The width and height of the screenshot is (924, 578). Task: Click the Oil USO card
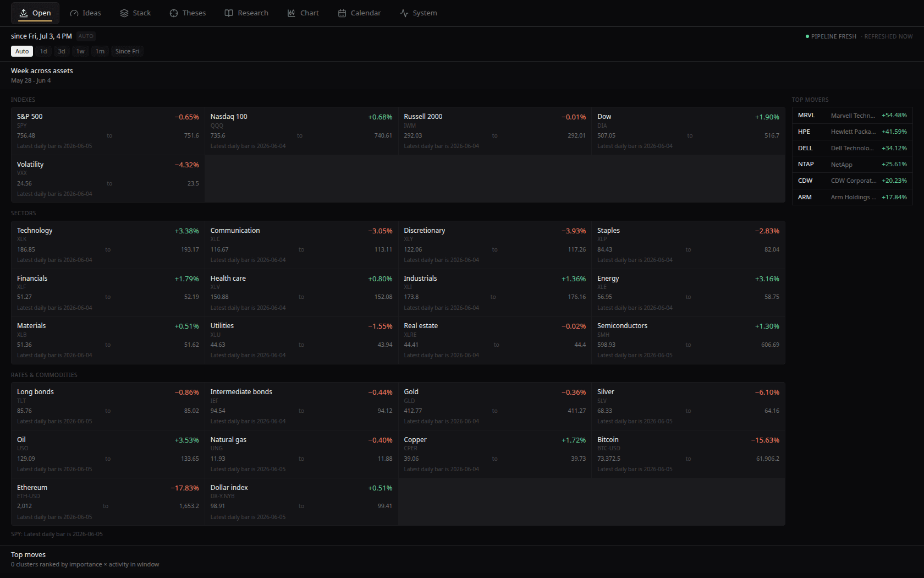(108, 454)
